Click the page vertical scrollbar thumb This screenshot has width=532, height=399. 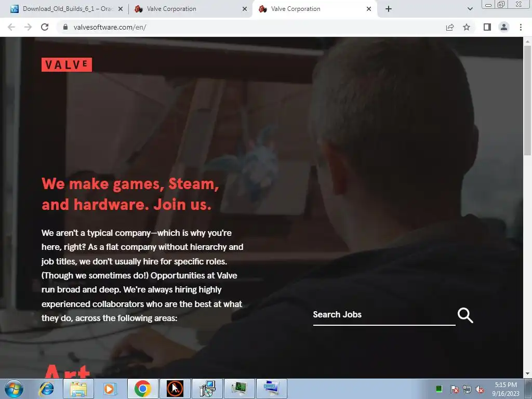[x=527, y=100]
